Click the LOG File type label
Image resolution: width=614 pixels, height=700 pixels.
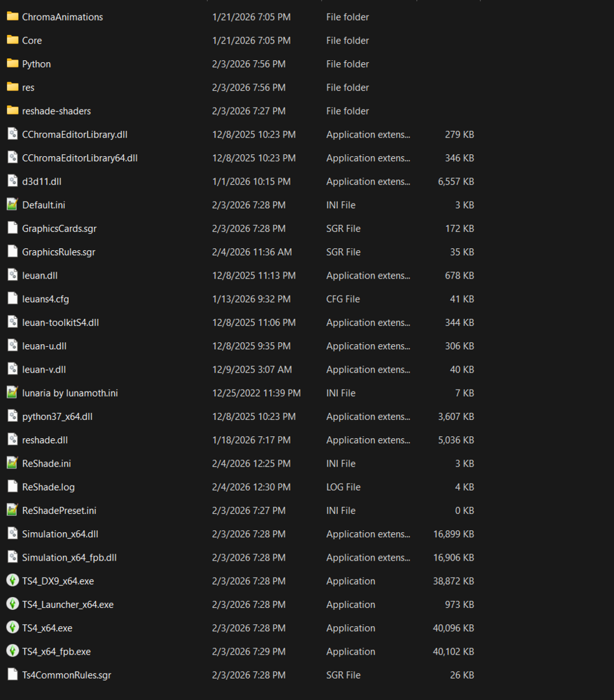[x=344, y=487]
